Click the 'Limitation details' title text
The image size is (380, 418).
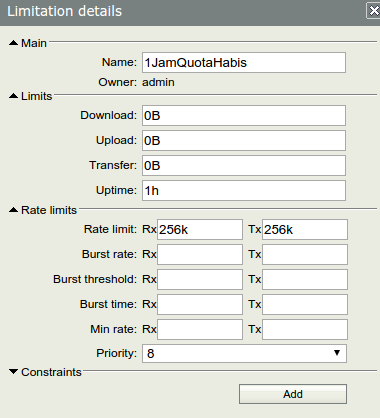65,11
